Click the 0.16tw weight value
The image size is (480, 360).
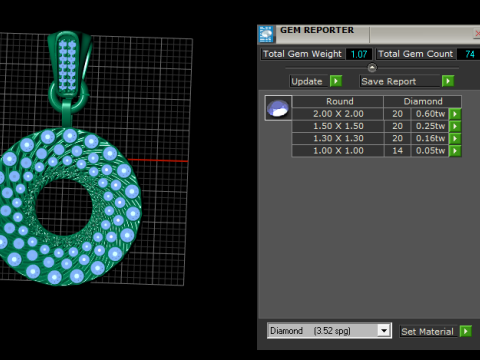click(x=430, y=138)
